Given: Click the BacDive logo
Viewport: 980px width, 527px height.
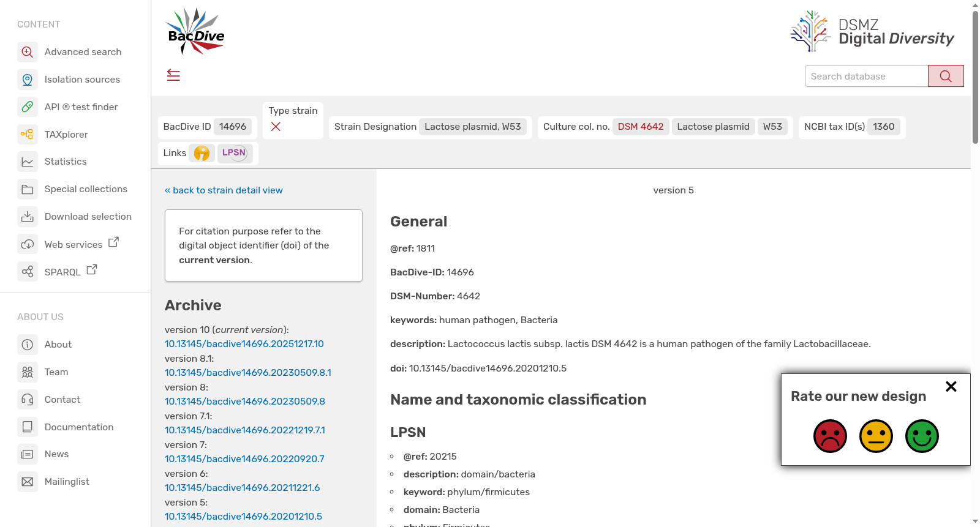Looking at the screenshot, I should coord(196,32).
